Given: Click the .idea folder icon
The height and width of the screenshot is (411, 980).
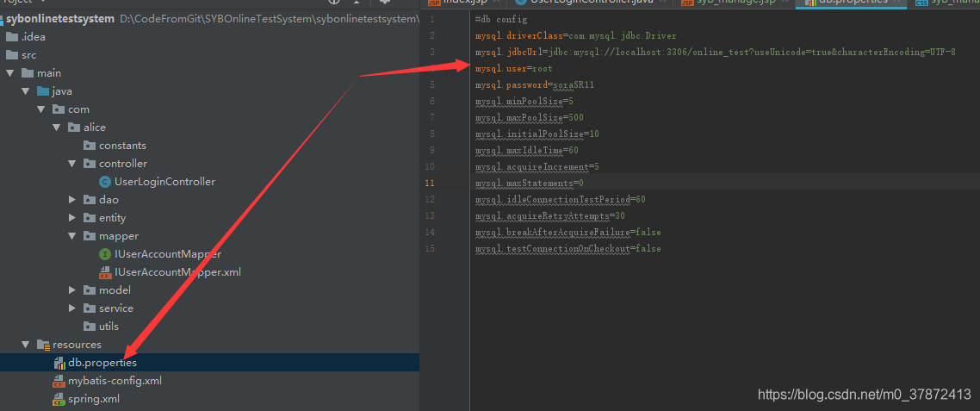Looking at the screenshot, I should pyautogui.click(x=12, y=37).
